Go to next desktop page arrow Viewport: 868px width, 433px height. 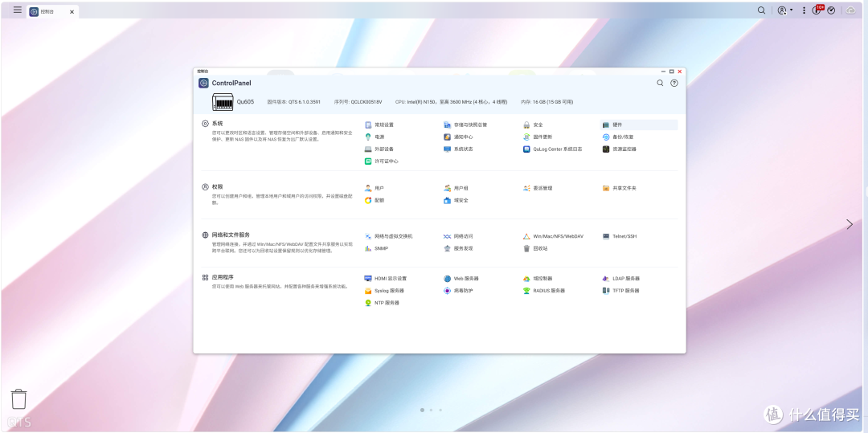[x=850, y=224]
